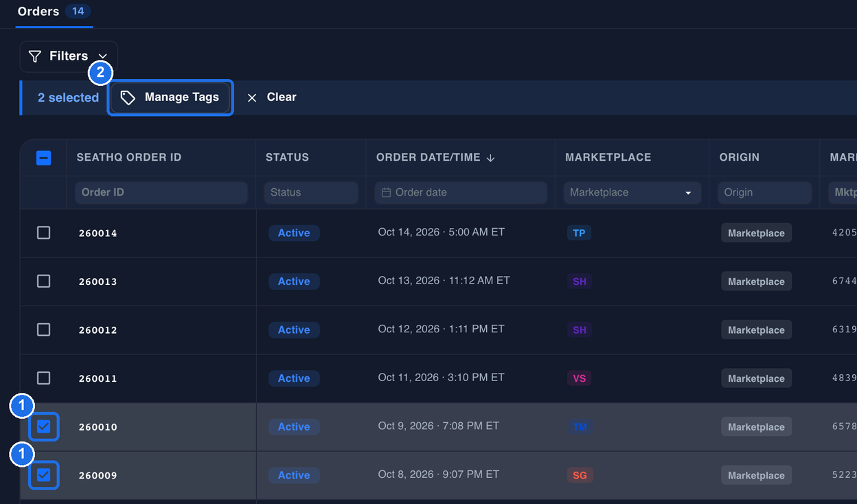Focus the Order ID filter field
Screen dimensions: 857x504
pyautogui.click(x=161, y=192)
